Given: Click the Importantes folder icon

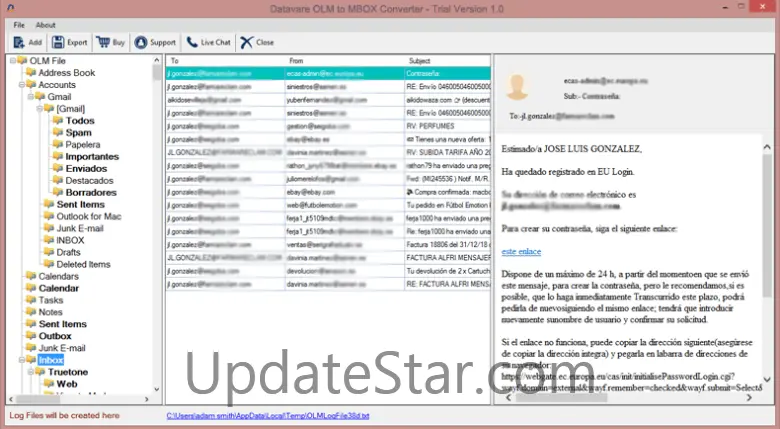Looking at the screenshot, I should click(58, 156).
